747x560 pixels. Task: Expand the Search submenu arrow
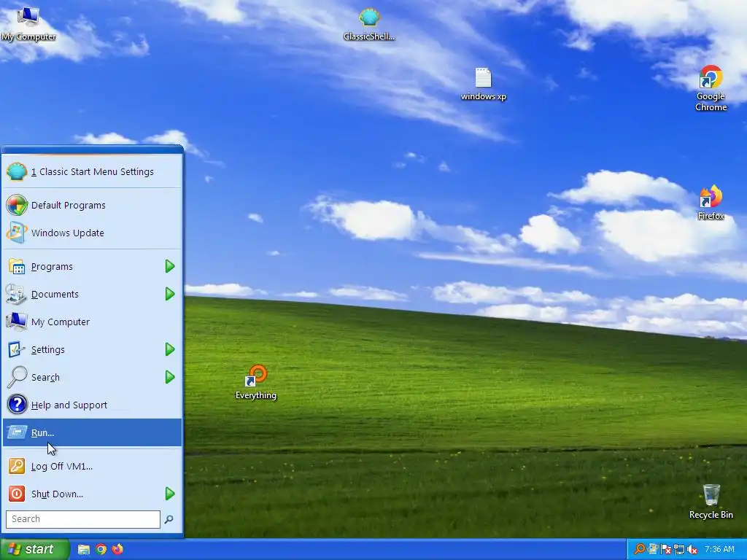[x=170, y=377]
